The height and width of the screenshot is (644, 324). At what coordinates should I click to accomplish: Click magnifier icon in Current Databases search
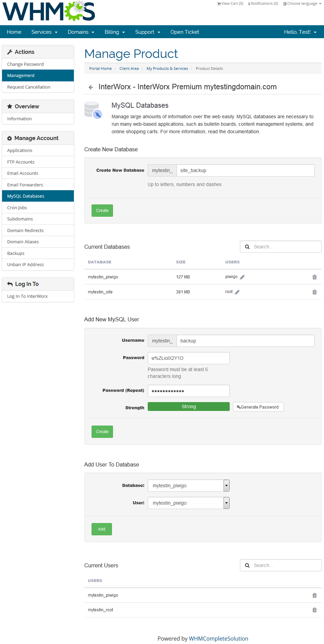(x=247, y=247)
